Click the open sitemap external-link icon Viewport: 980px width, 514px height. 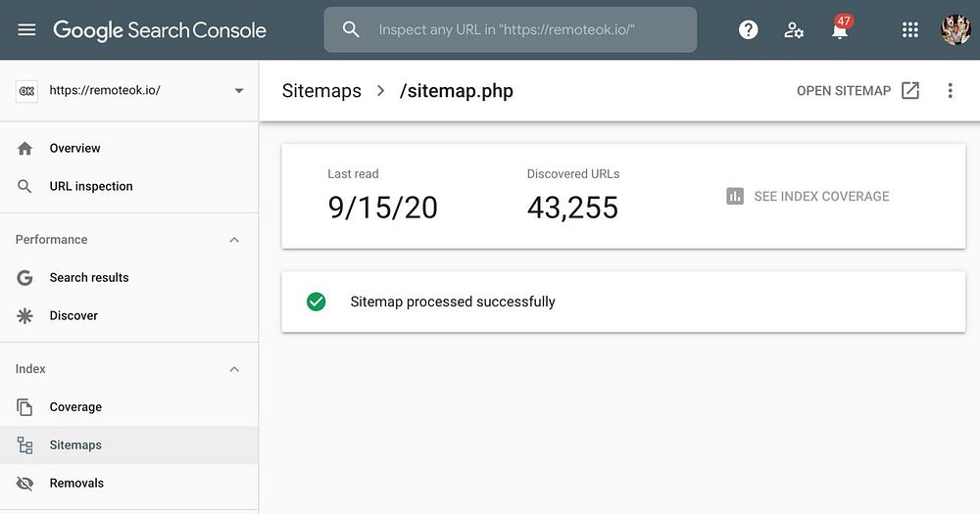tap(910, 91)
